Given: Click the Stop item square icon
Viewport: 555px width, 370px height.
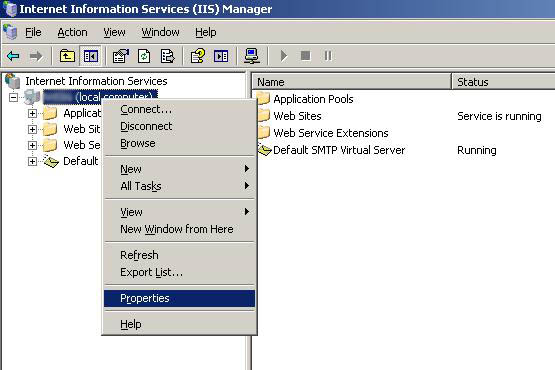Looking at the screenshot, I should tap(305, 56).
